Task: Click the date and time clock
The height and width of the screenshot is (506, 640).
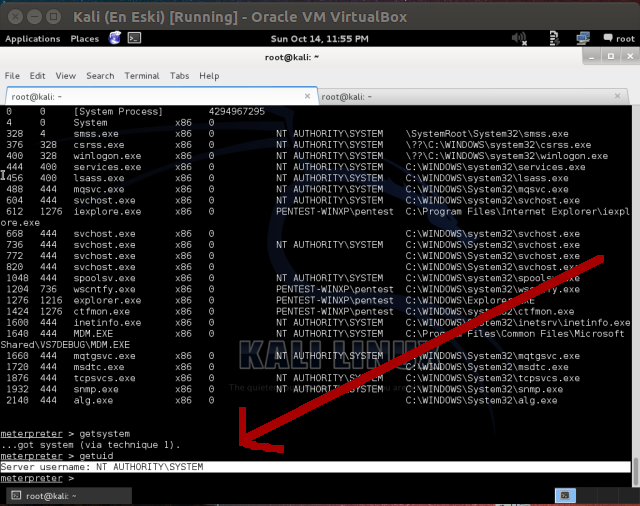Action: pyautogui.click(x=320, y=39)
